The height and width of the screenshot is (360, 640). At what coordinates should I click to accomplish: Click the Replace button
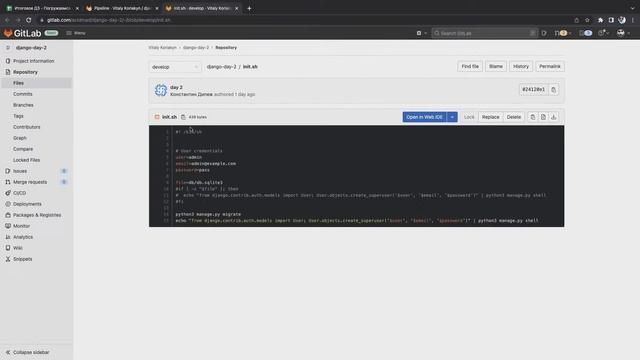491,117
